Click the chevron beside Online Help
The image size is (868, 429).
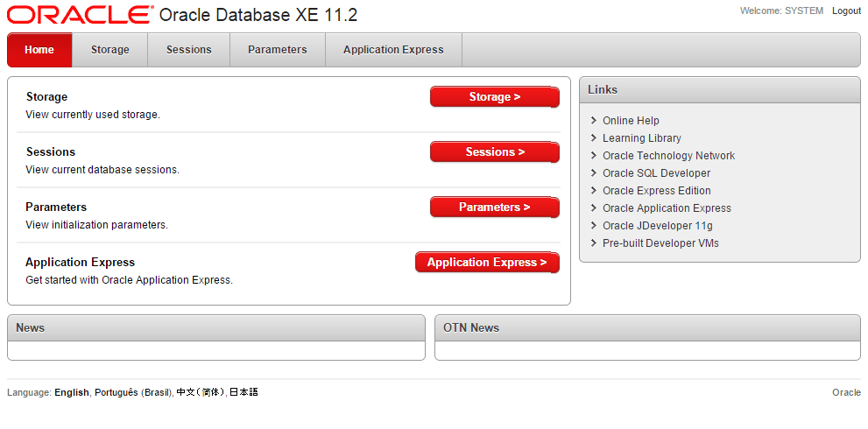[x=594, y=120]
